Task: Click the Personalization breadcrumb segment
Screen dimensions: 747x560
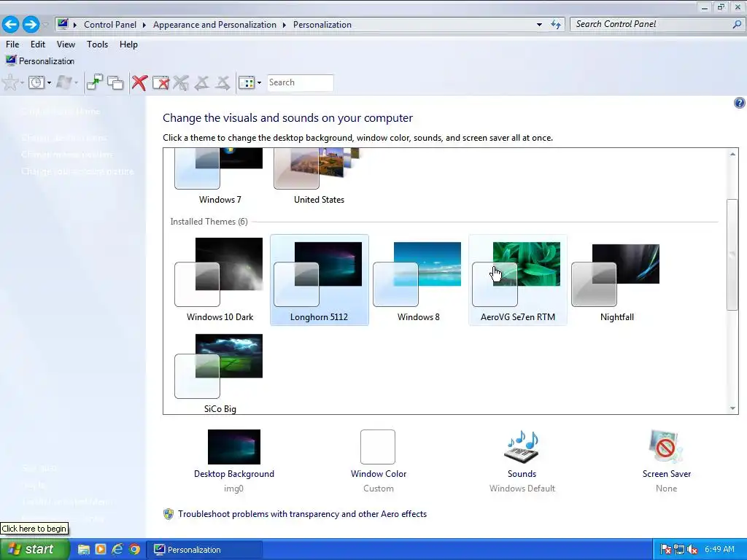Action: click(322, 25)
